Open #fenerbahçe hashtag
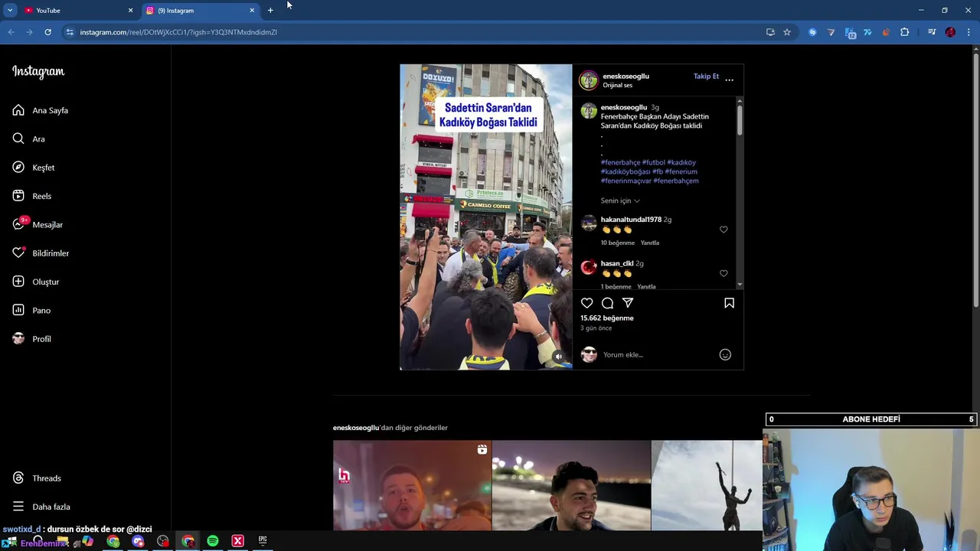The image size is (980, 551). 620,162
